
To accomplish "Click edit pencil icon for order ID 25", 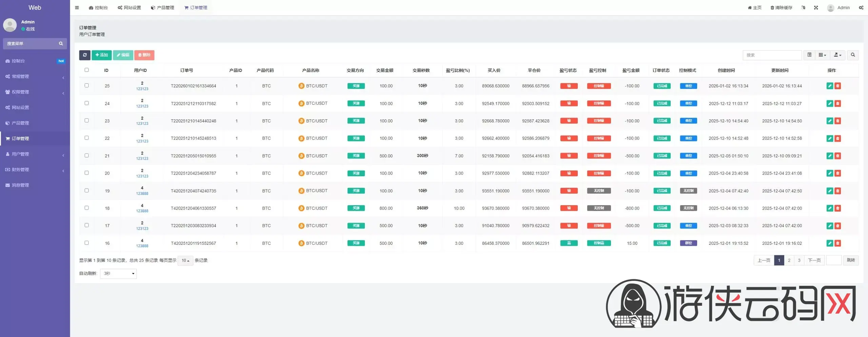I will point(829,86).
